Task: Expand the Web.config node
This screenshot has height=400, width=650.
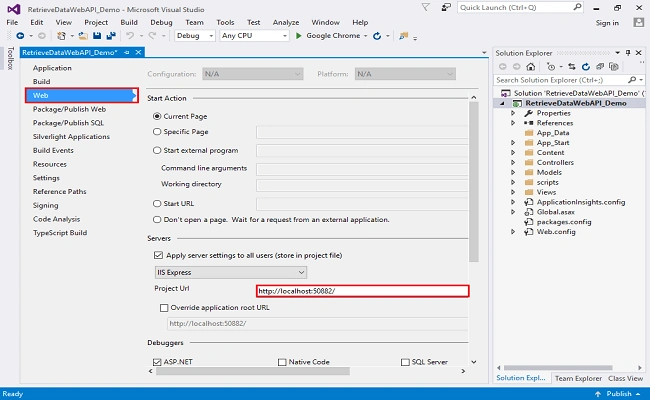Action: click(513, 232)
